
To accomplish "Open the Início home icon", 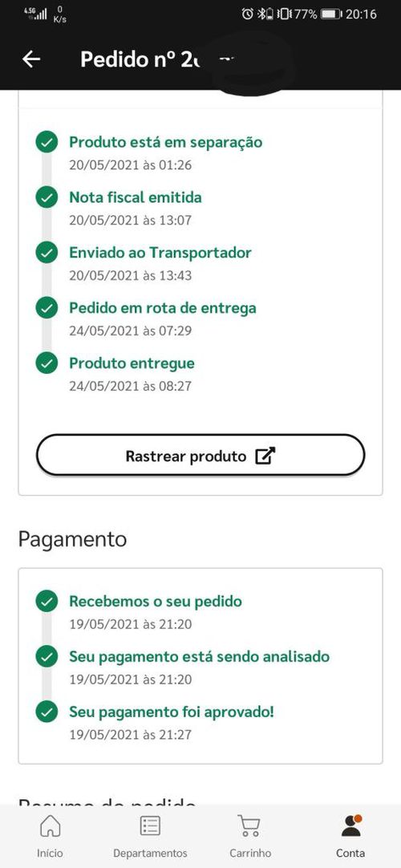I will 50,826.
